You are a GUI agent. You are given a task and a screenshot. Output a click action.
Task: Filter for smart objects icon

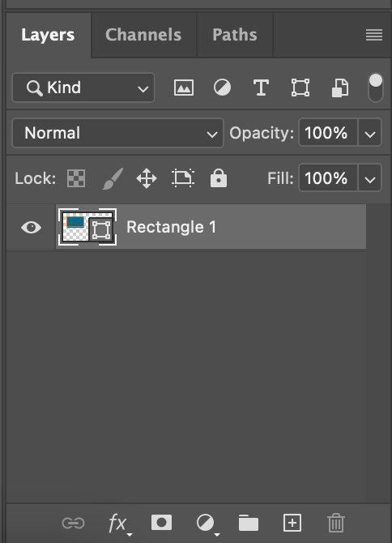(339, 88)
